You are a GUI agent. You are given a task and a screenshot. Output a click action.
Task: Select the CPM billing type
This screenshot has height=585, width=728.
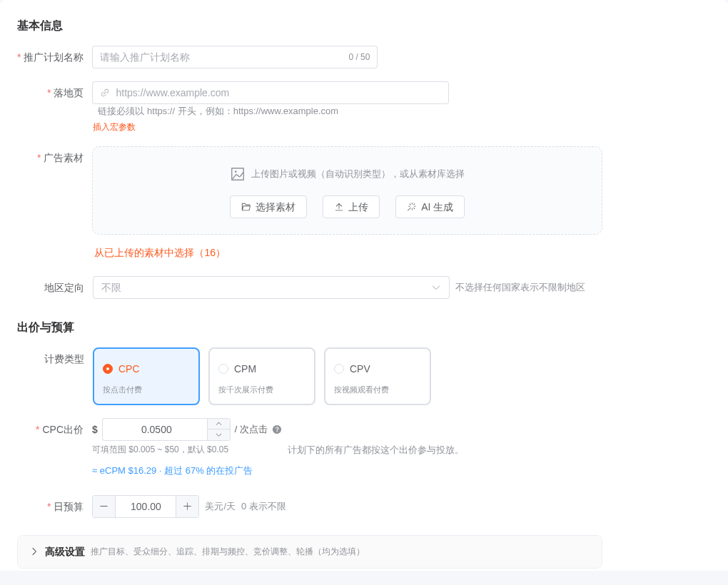[x=262, y=376]
